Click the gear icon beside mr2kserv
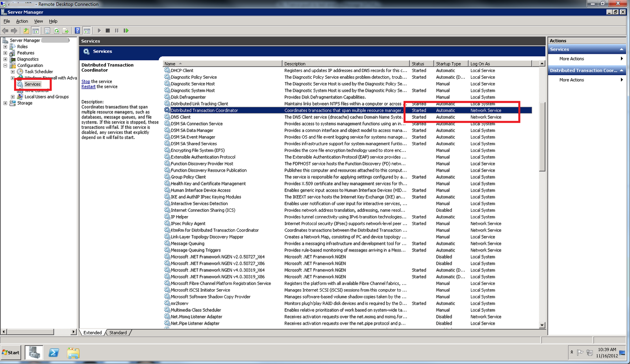The image size is (630, 364). (x=167, y=303)
